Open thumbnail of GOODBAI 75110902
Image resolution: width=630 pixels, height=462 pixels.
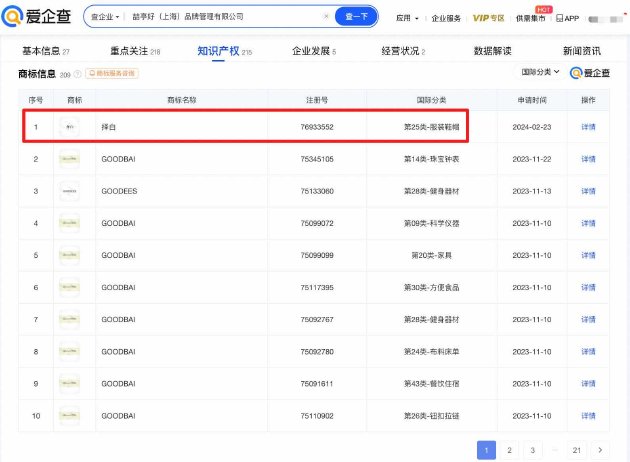tap(70, 416)
